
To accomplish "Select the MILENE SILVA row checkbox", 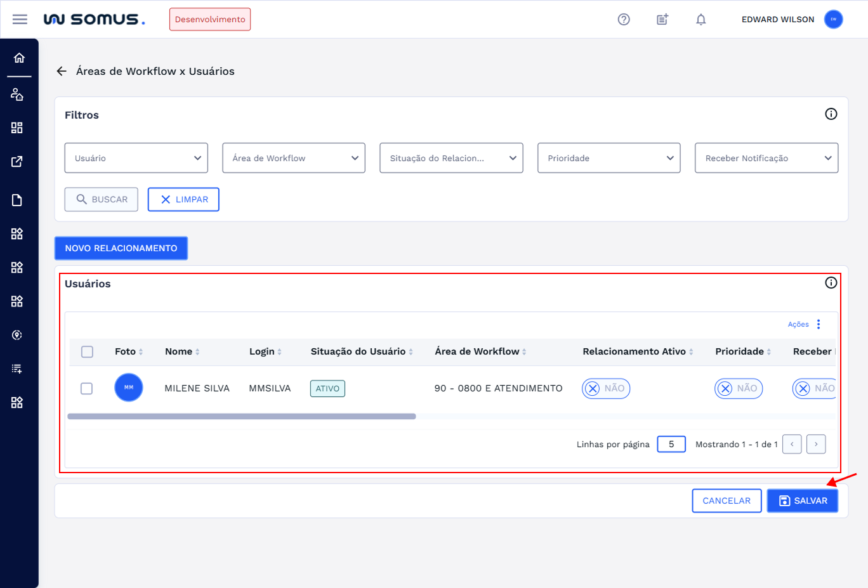I will tap(87, 388).
